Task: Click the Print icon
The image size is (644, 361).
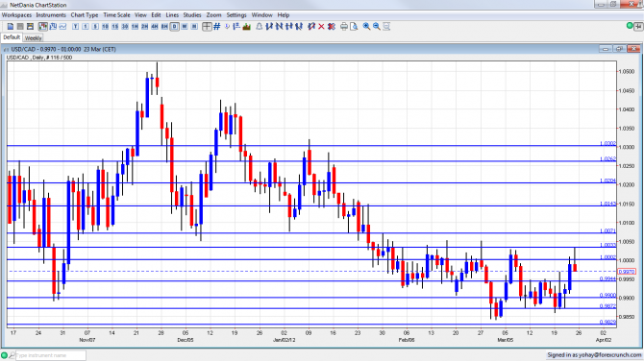Action: 344,27
